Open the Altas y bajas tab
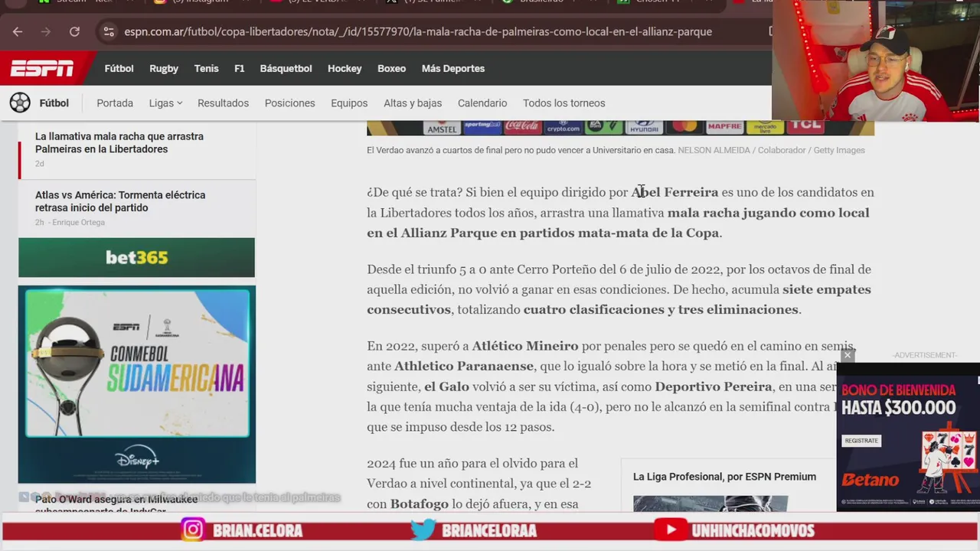Image resolution: width=980 pixels, height=551 pixels. point(413,103)
